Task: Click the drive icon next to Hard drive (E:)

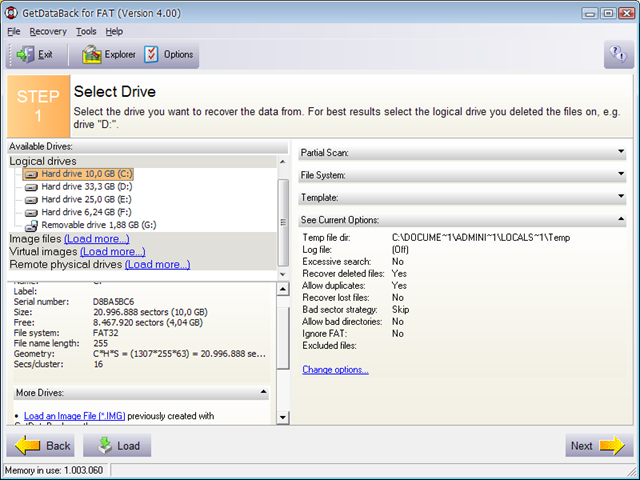Action: point(31,200)
